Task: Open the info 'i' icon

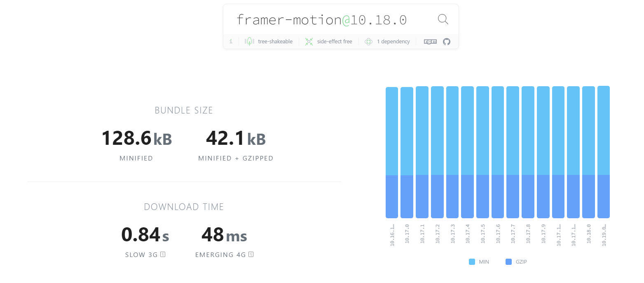Action: (231, 41)
